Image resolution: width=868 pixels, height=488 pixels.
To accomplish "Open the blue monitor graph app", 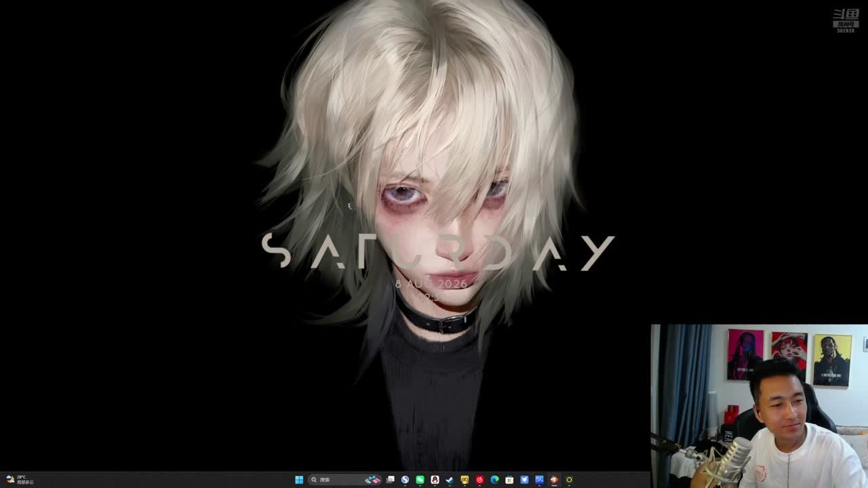I will (539, 480).
